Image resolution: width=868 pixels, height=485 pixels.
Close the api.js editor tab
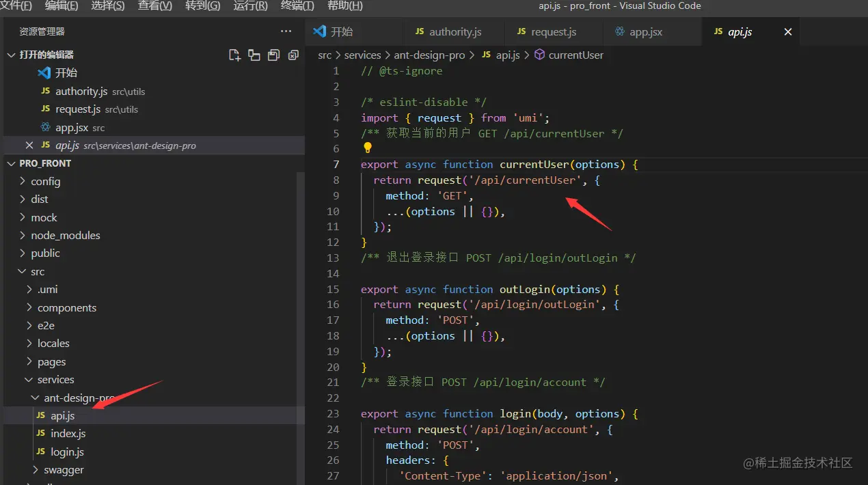tap(788, 32)
